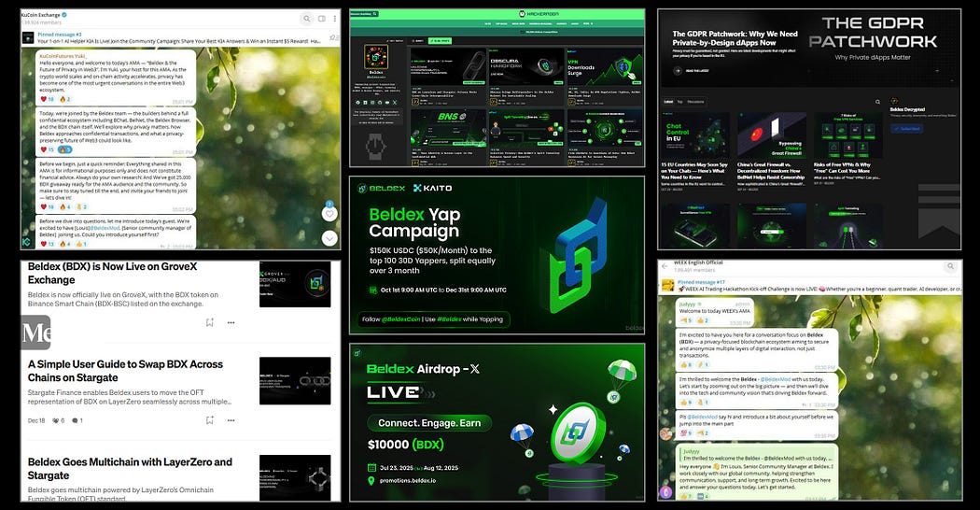Focus the HackerNoon search box
The width and height of the screenshot is (980, 510).
364,14
